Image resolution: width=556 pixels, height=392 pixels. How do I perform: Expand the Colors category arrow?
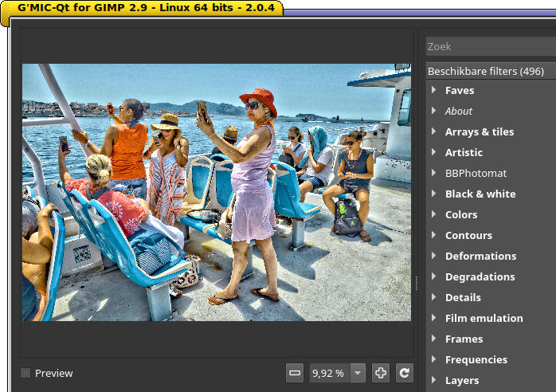[433, 214]
